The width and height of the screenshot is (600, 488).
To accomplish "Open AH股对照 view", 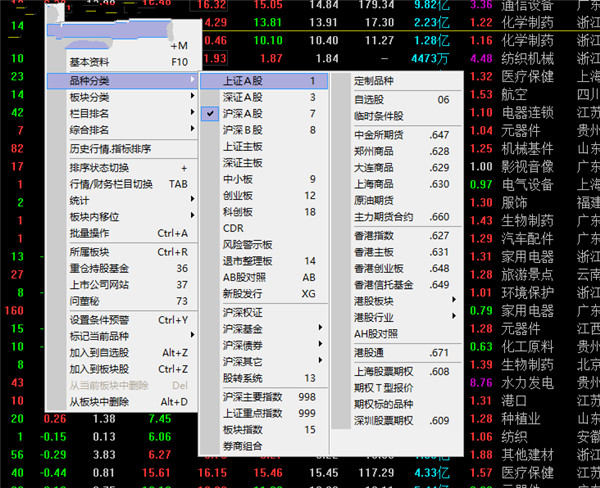I will point(397,334).
